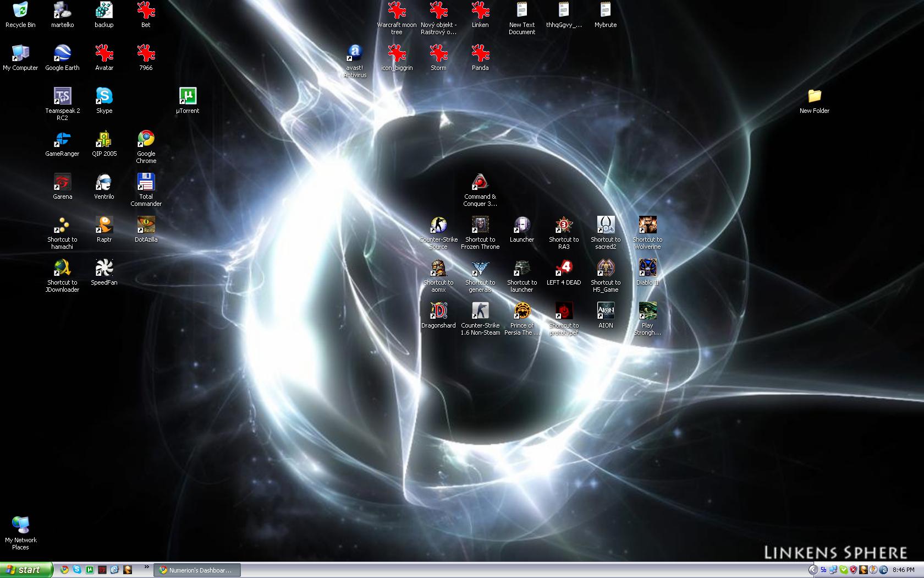Launch Chrome from Quick Launch bar
This screenshot has width=924, height=578.
[64, 570]
